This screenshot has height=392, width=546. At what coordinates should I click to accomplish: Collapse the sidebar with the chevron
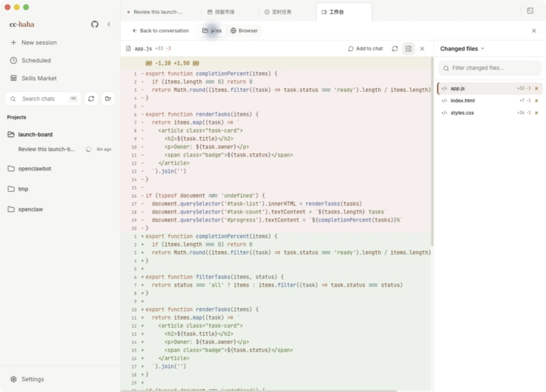coord(109,24)
